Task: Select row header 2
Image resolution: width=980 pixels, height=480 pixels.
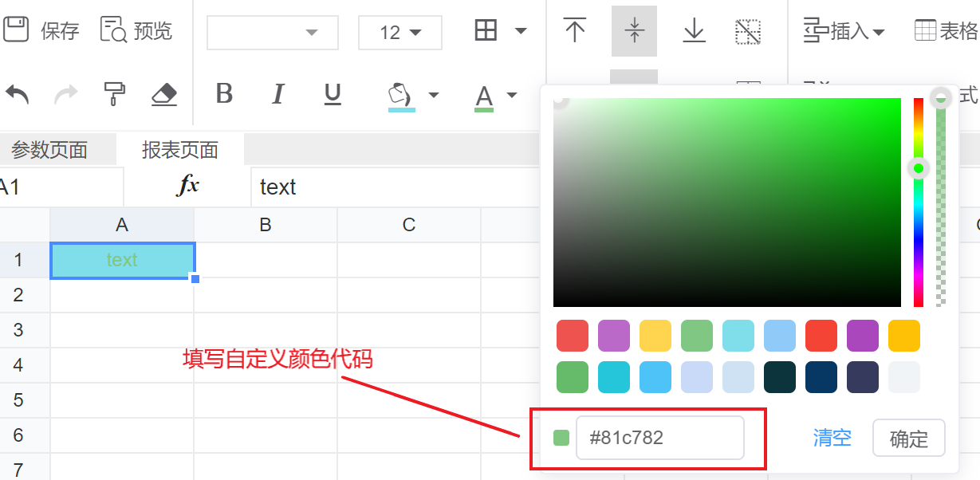Action: tap(25, 295)
